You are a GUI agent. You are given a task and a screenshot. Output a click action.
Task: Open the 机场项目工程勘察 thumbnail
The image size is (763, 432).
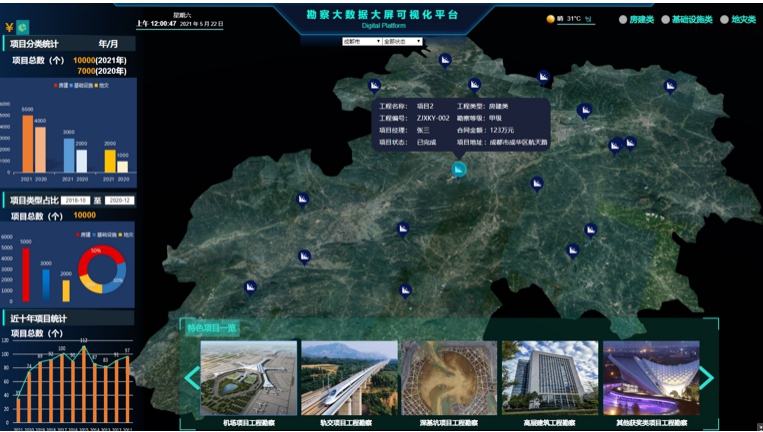point(249,378)
